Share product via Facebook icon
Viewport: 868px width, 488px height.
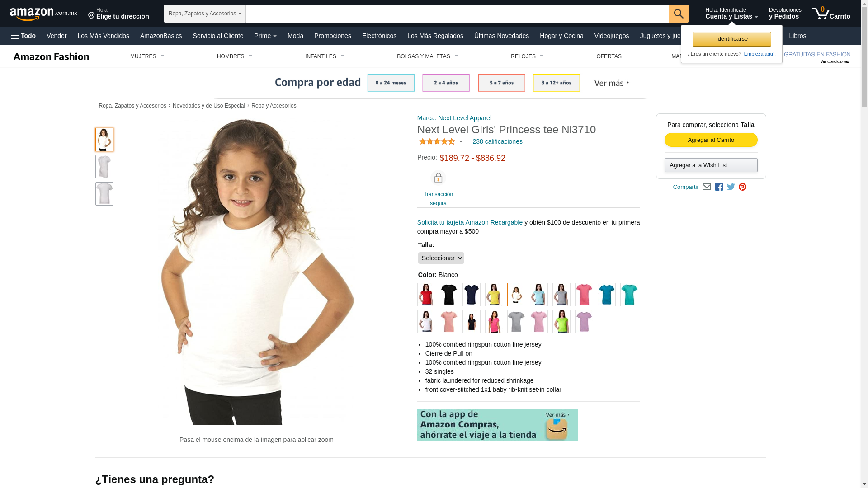click(719, 187)
